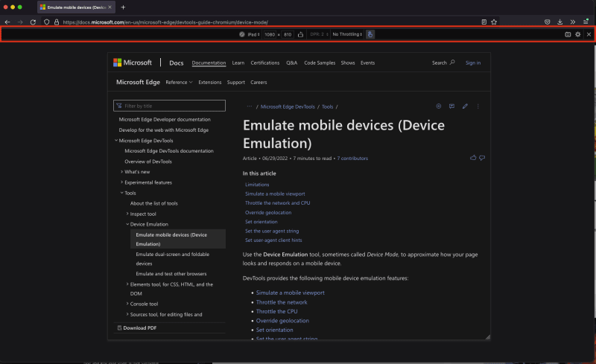Expand the Console tool tree node

[x=127, y=304]
